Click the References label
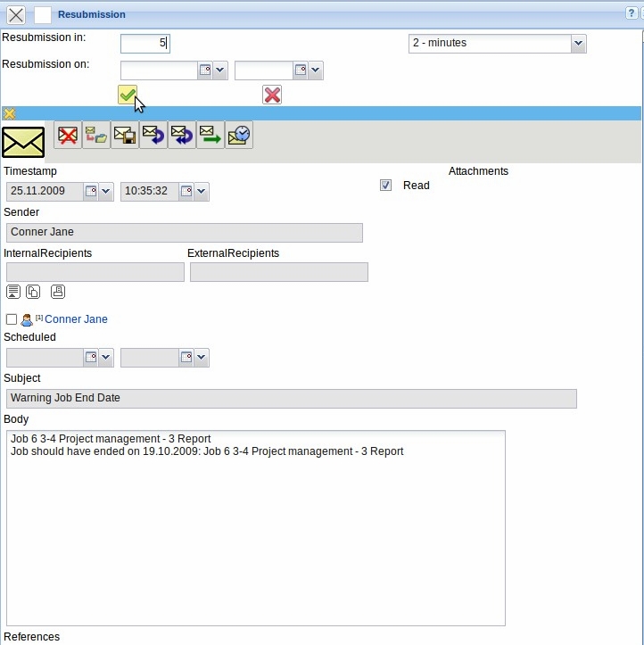644x645 pixels. [x=32, y=636]
